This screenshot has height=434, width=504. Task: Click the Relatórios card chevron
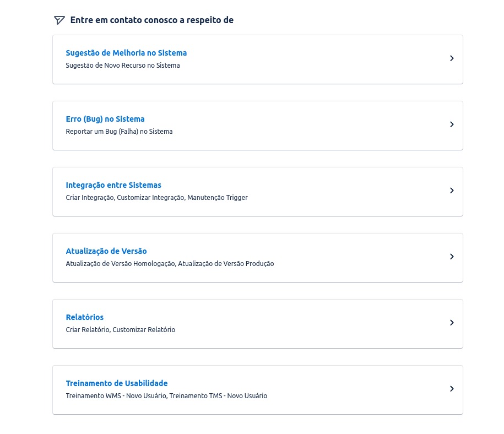click(452, 323)
